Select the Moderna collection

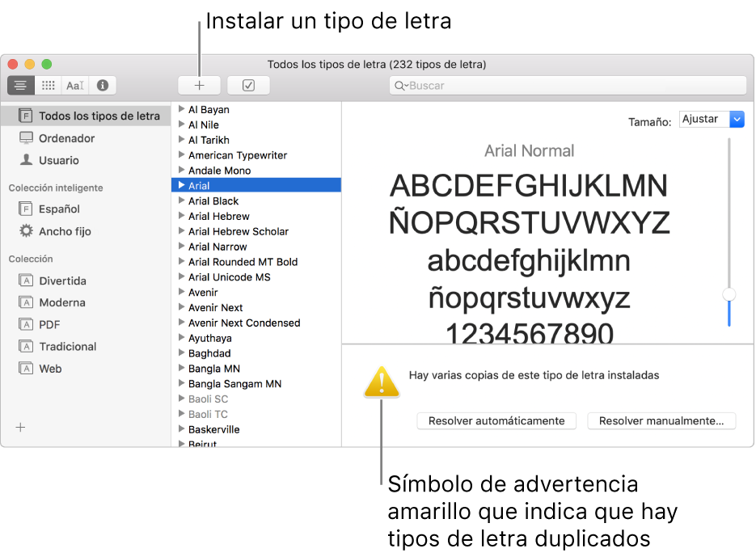(x=86, y=302)
